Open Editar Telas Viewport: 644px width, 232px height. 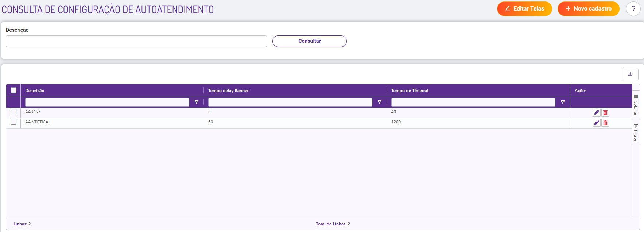(524, 9)
